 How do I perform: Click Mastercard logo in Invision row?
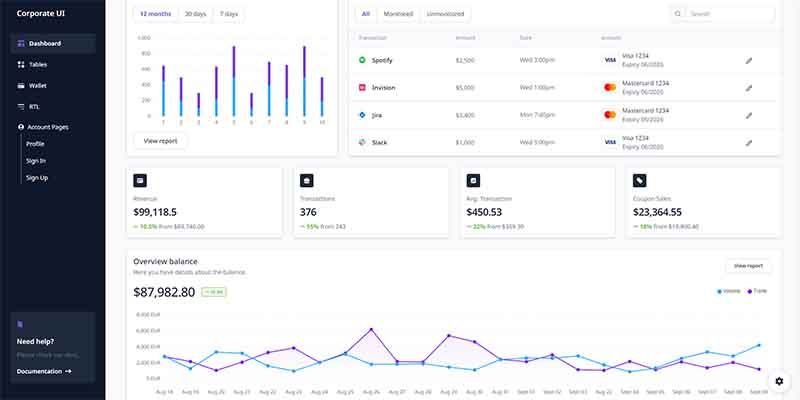610,87
